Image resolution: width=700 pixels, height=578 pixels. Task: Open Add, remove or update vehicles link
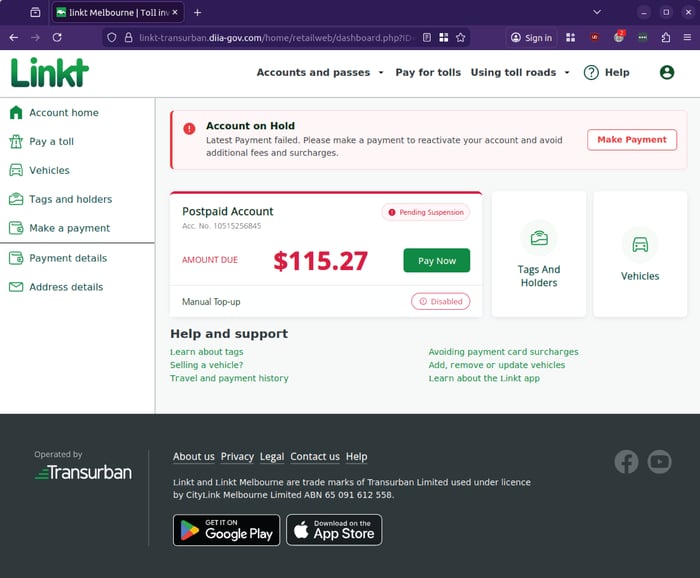pyautogui.click(x=496, y=365)
